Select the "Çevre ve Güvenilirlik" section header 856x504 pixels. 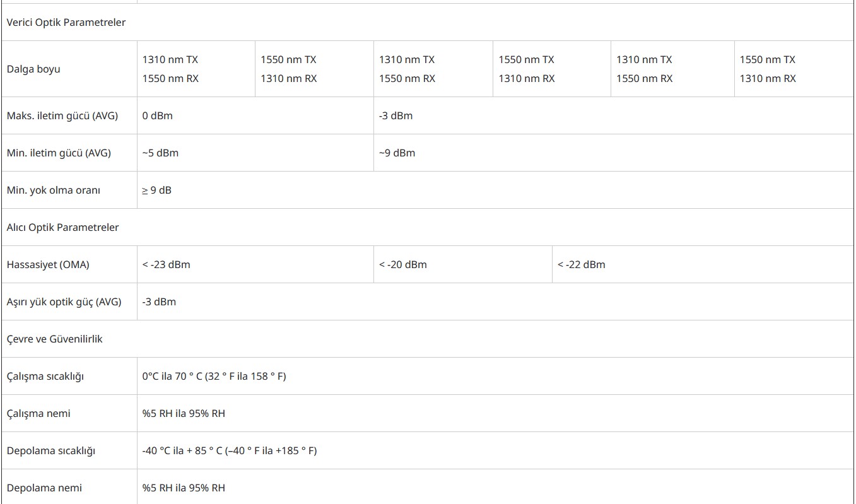(x=54, y=339)
